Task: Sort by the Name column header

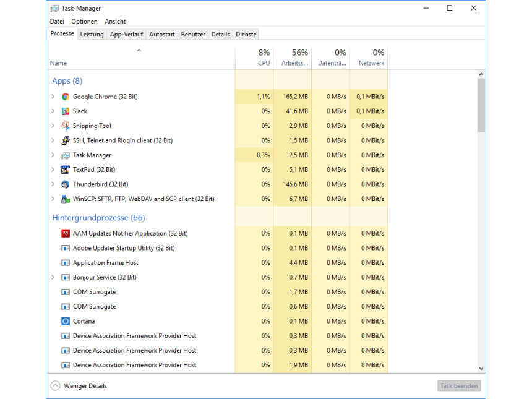Action: 140,58
